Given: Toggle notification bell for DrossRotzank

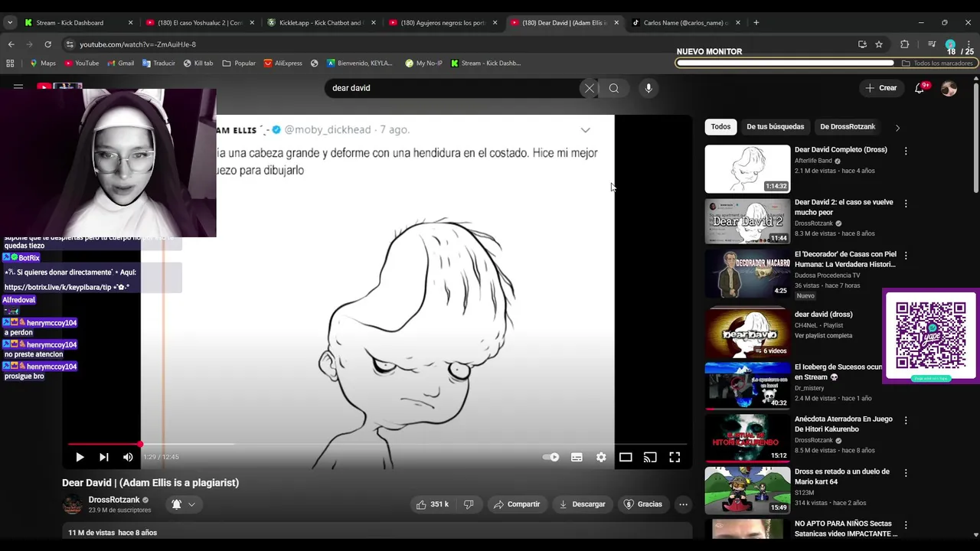Looking at the screenshot, I should [x=176, y=504].
